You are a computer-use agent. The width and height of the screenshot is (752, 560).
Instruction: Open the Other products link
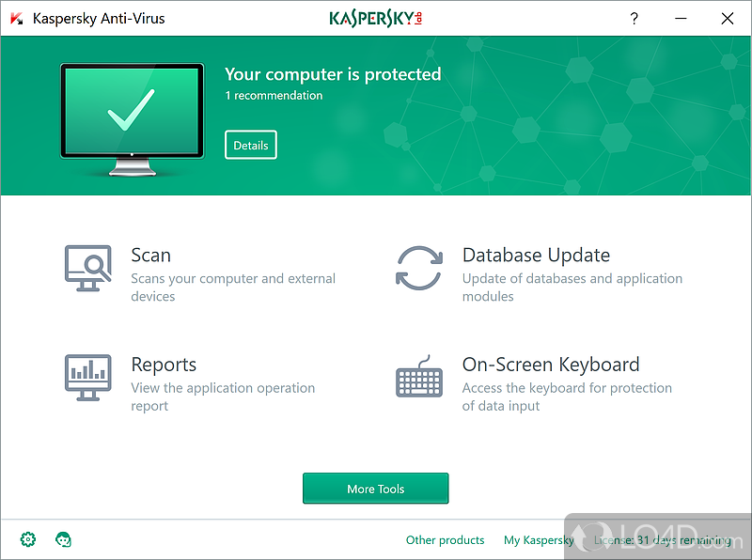coord(445,540)
